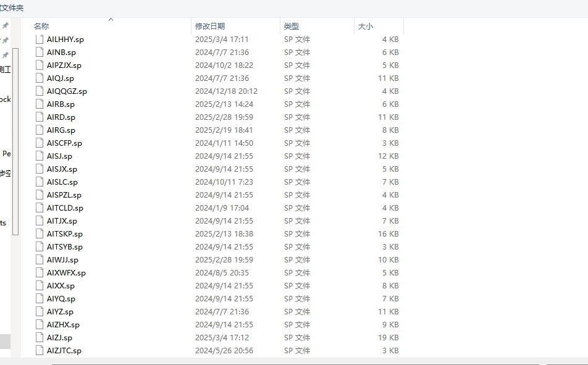Select the icon beside AIQJ.sp
This screenshot has width=588, height=365.
(x=40, y=78)
